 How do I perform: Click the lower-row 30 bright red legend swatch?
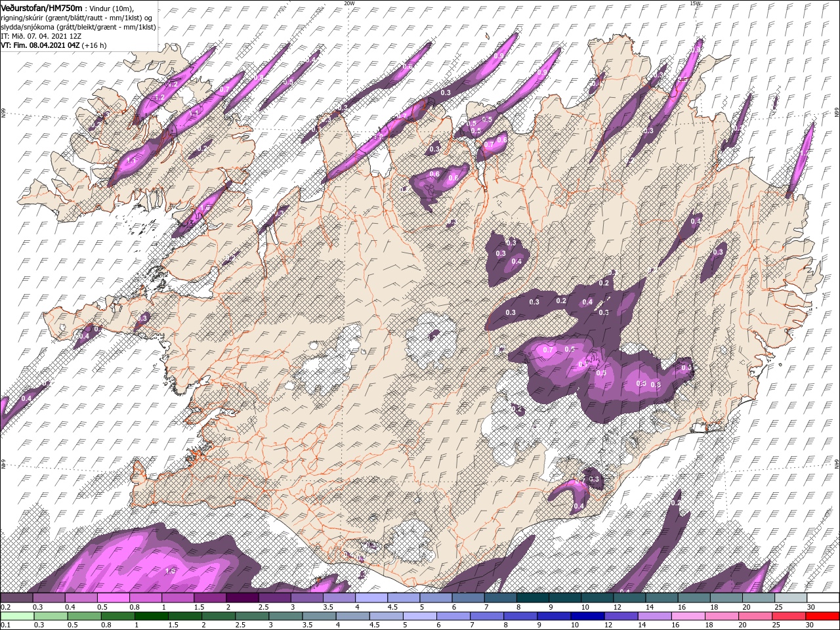822,616
